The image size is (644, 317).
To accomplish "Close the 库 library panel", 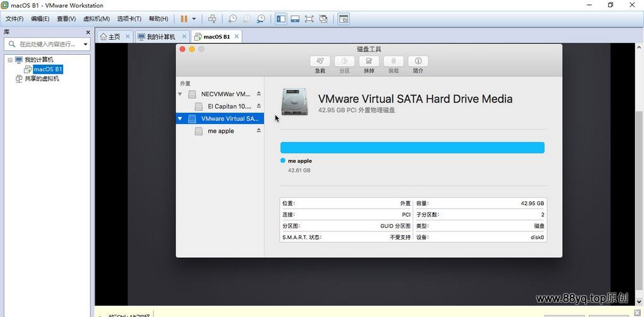I will point(88,32).
